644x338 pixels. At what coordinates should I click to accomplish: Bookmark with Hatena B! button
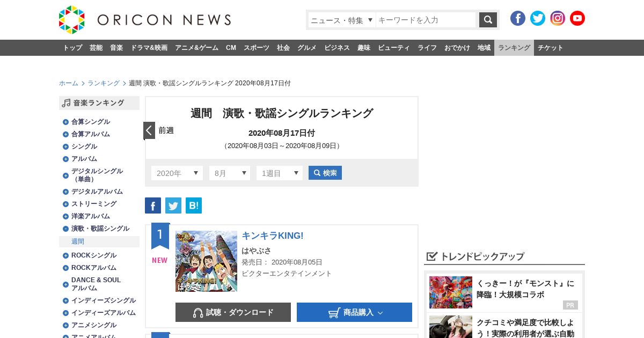pyautogui.click(x=194, y=205)
